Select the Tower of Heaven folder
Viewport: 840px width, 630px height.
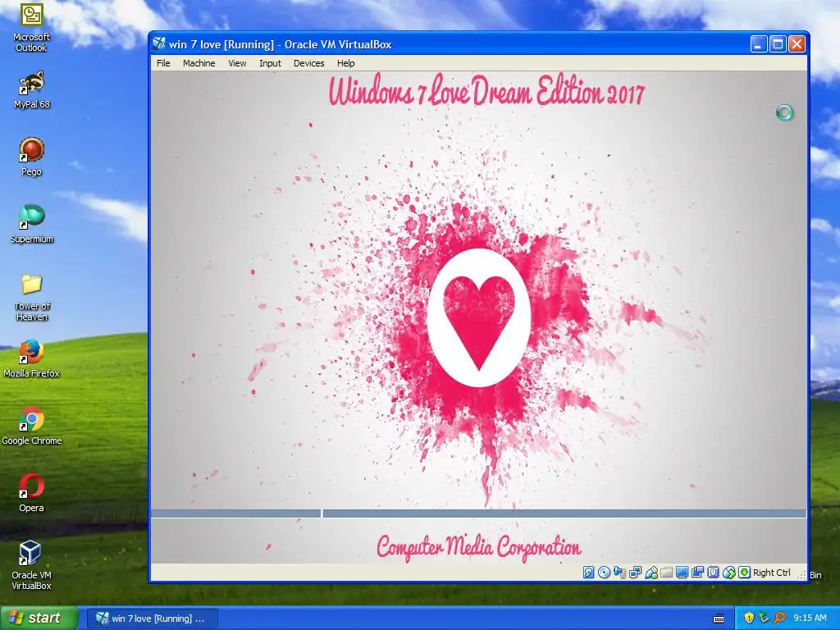[x=32, y=297]
